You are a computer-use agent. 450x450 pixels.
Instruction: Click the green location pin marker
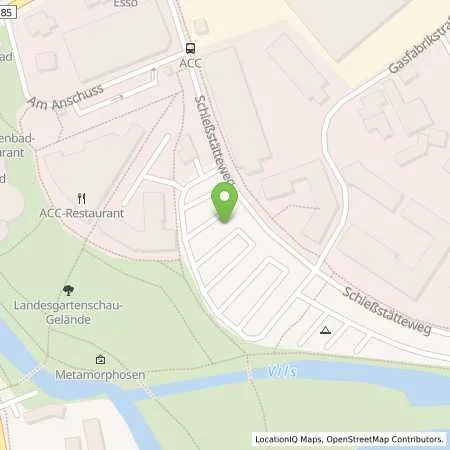pyautogui.click(x=225, y=202)
